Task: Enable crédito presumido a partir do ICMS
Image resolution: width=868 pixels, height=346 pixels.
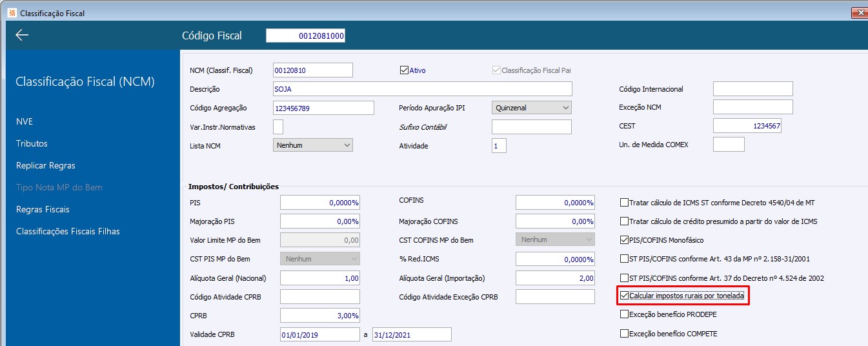Action: point(624,221)
